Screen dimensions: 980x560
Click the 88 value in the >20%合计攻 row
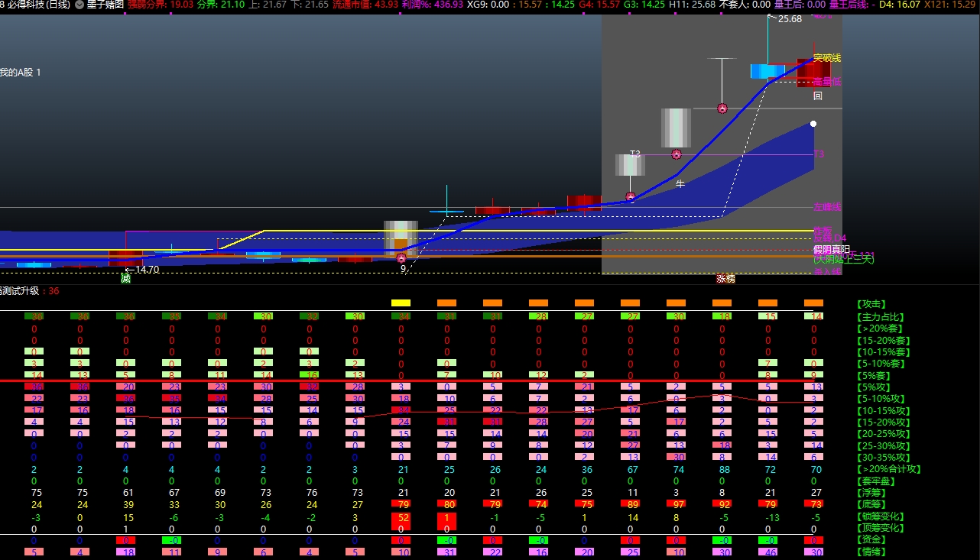pyautogui.click(x=722, y=469)
